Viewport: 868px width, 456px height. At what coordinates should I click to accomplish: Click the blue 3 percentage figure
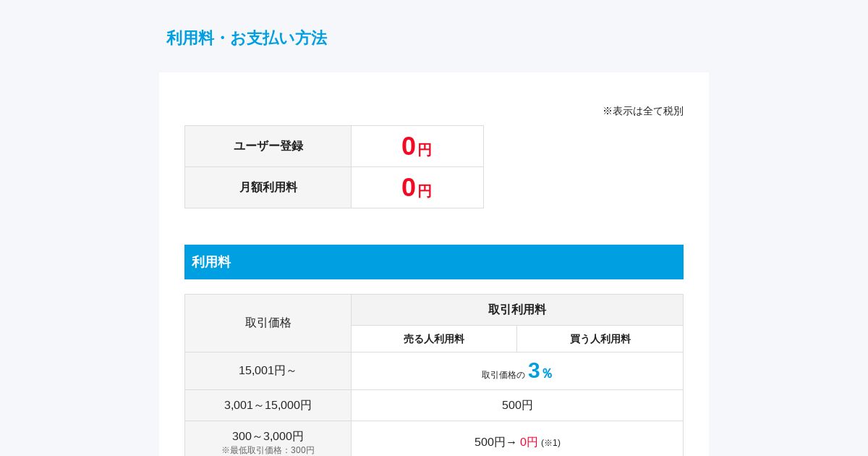coord(534,371)
